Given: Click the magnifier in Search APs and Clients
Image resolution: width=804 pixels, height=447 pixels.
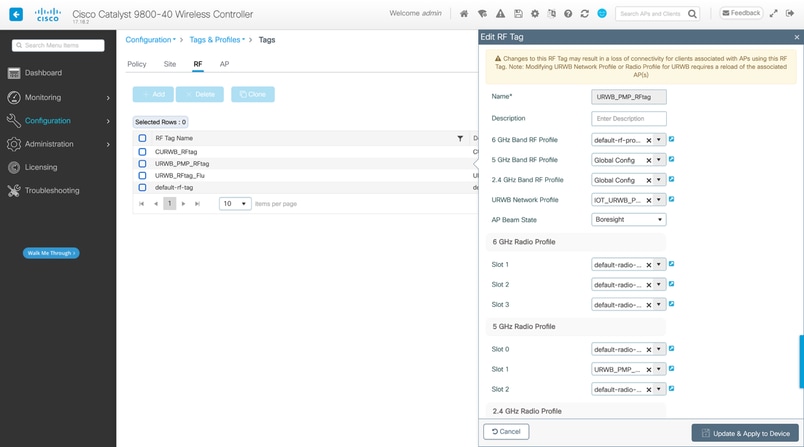Looking at the screenshot, I should pos(692,14).
